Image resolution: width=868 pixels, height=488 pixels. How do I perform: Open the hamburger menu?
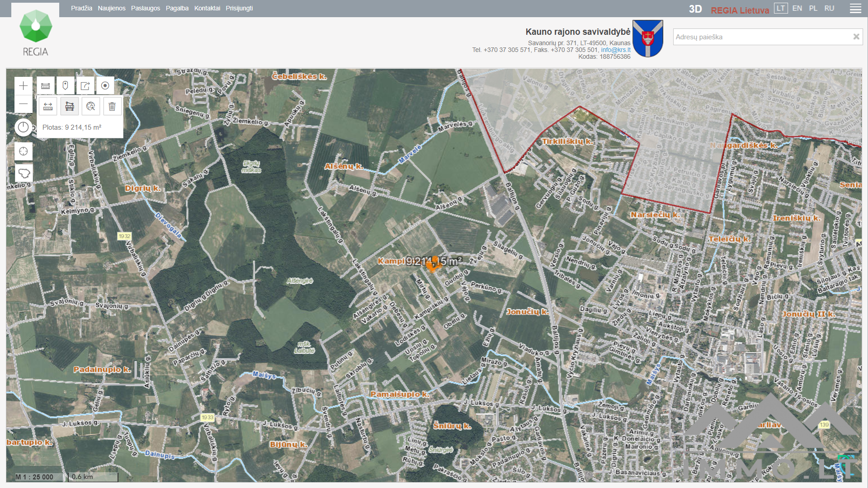855,9
